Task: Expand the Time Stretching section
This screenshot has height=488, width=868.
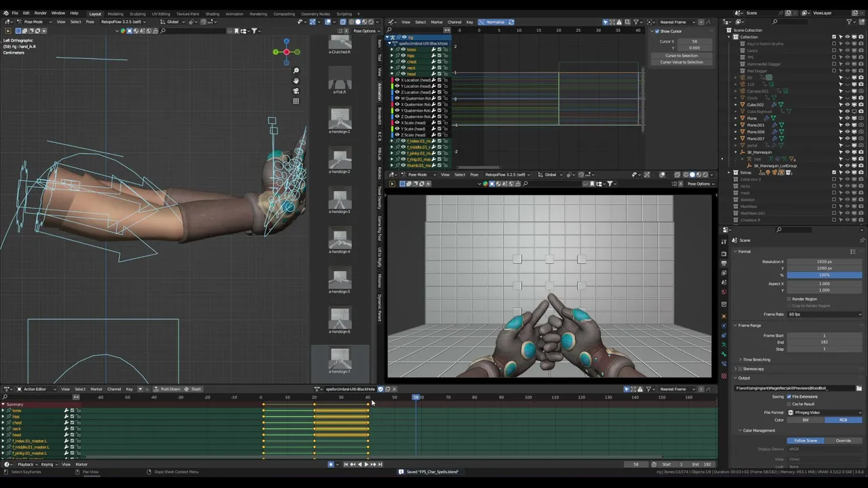Action: coord(756,359)
